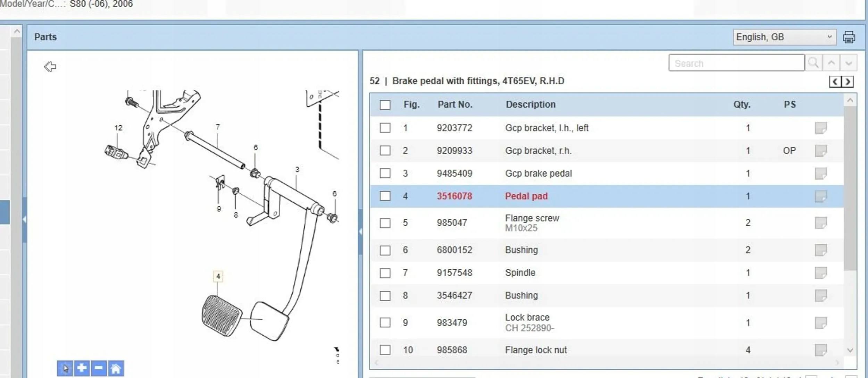Click the print icon in the Parts header

pos(849,37)
